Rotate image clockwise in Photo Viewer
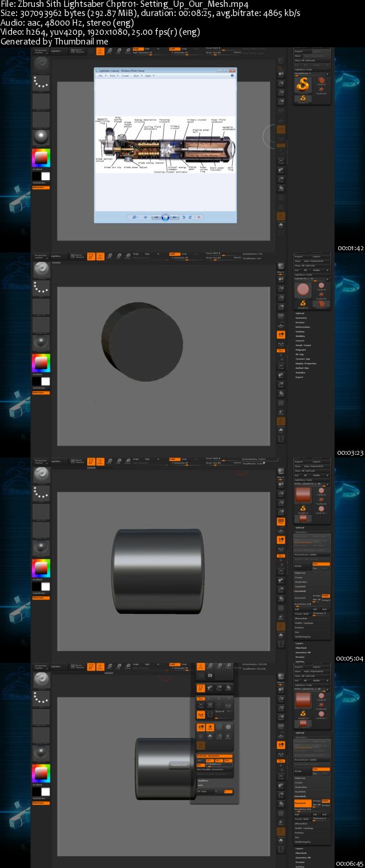 pyautogui.click(x=190, y=217)
